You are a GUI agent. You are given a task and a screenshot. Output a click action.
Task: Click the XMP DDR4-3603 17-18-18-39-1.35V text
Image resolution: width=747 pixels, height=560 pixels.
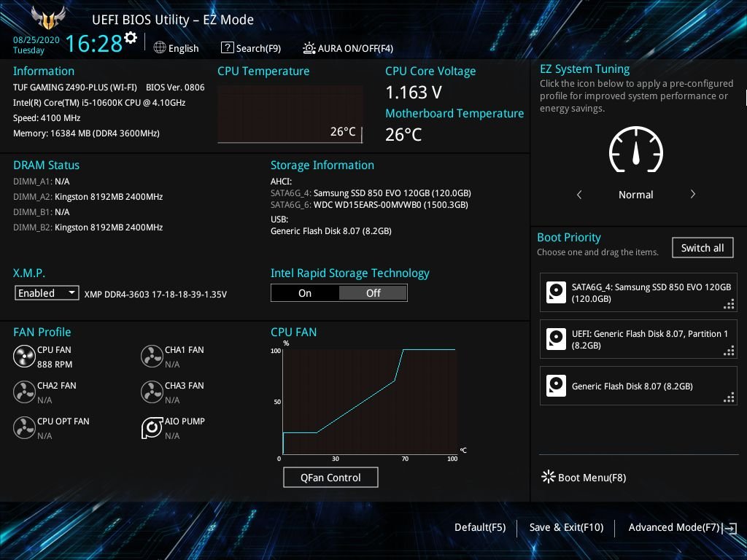156,295
